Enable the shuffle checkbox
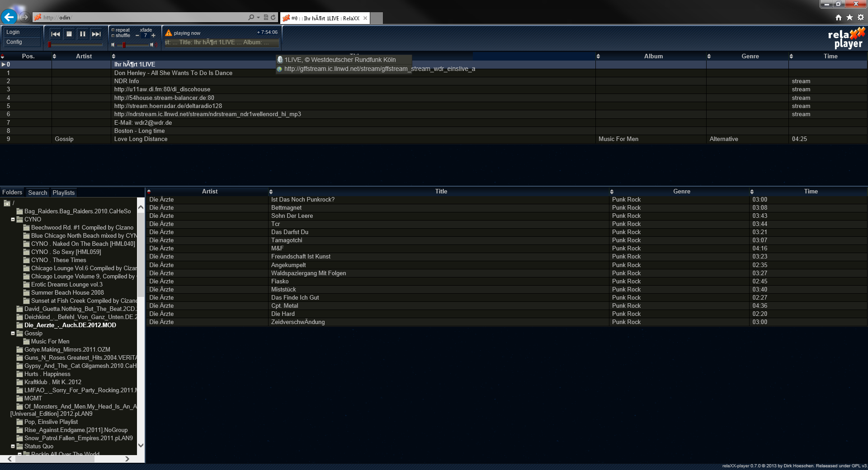Image resolution: width=868 pixels, height=470 pixels. [113, 35]
